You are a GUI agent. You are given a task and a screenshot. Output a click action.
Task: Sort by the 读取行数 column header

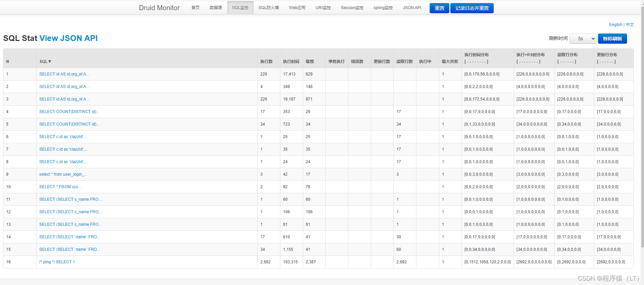[x=404, y=62]
